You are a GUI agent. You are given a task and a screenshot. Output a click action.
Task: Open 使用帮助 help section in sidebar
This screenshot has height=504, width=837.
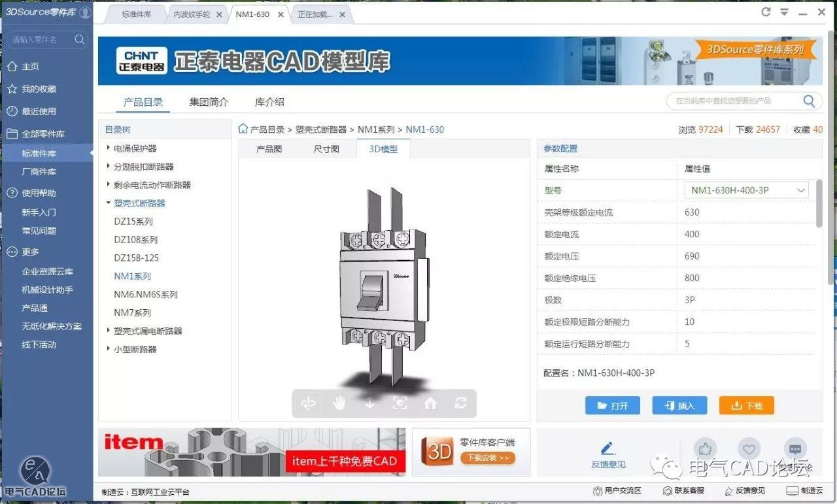pos(31,193)
